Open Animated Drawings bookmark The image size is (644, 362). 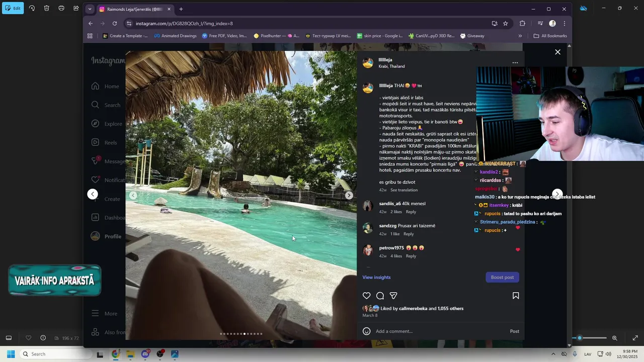[175, 36]
